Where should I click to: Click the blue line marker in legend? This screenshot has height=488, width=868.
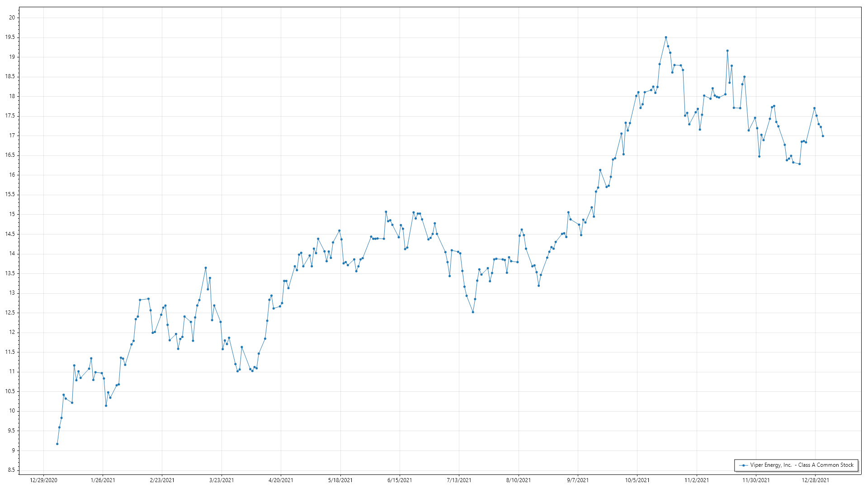coord(743,465)
